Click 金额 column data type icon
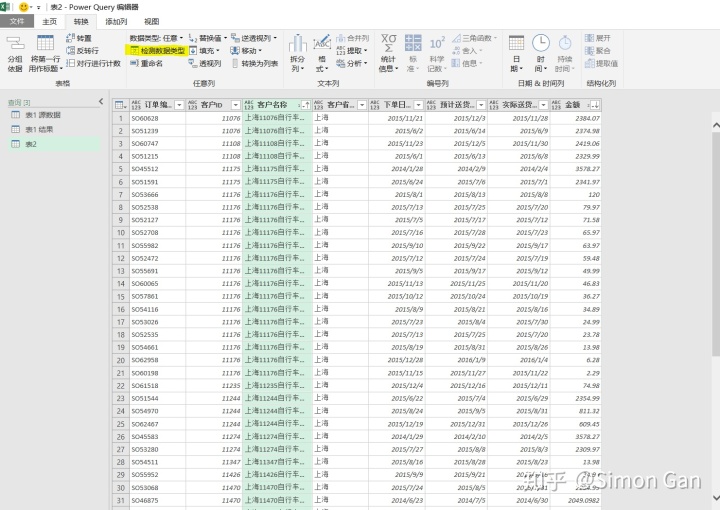 pos(556,105)
